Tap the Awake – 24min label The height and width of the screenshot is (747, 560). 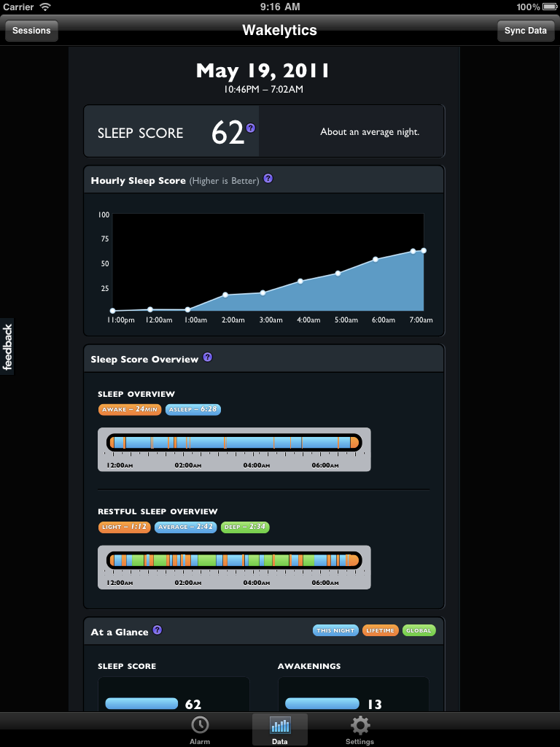(x=130, y=409)
